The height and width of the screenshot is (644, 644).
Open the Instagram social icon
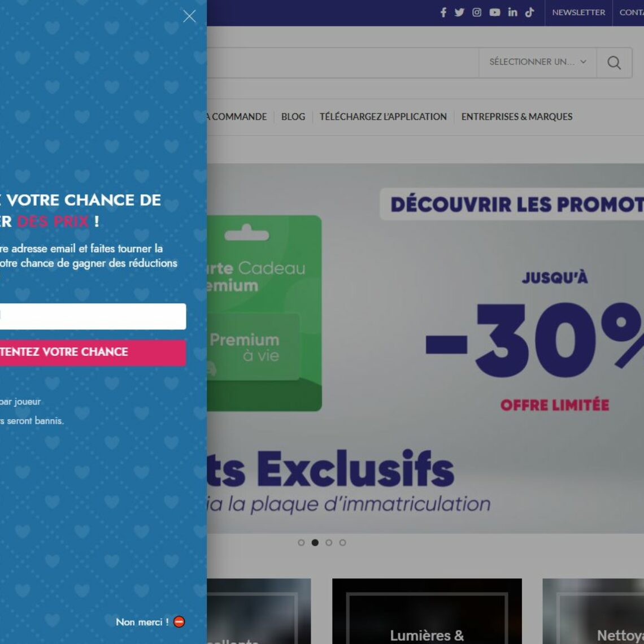pos(477,12)
